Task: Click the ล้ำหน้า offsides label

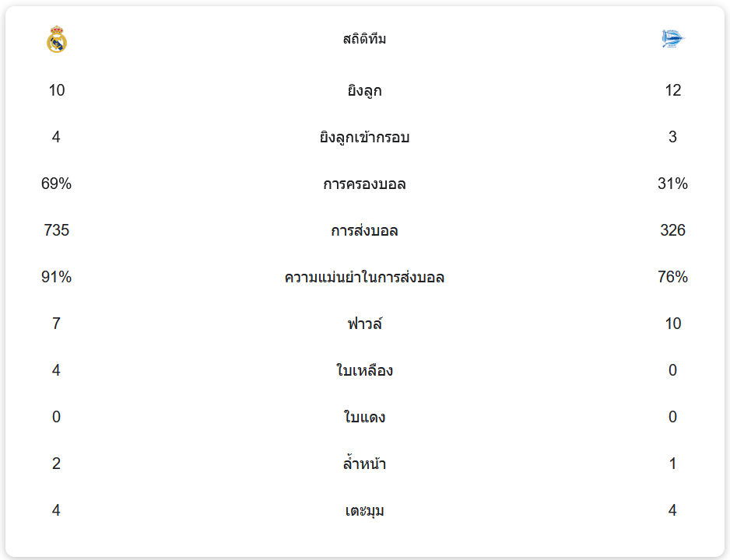Action: click(364, 464)
